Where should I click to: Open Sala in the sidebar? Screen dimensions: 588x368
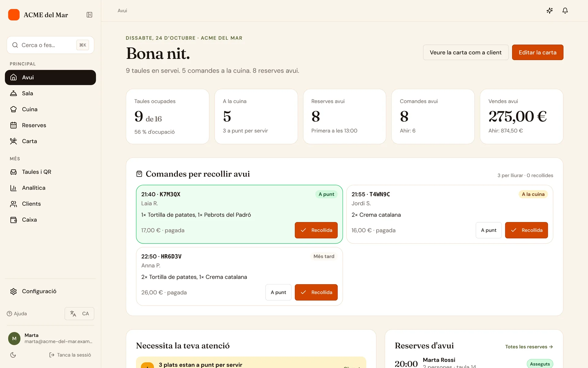click(x=50, y=93)
